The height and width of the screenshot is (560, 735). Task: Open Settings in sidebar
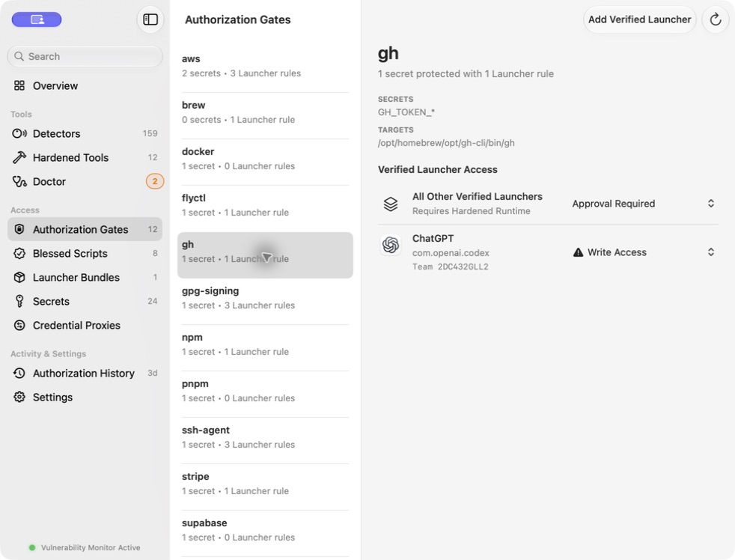coord(85,397)
